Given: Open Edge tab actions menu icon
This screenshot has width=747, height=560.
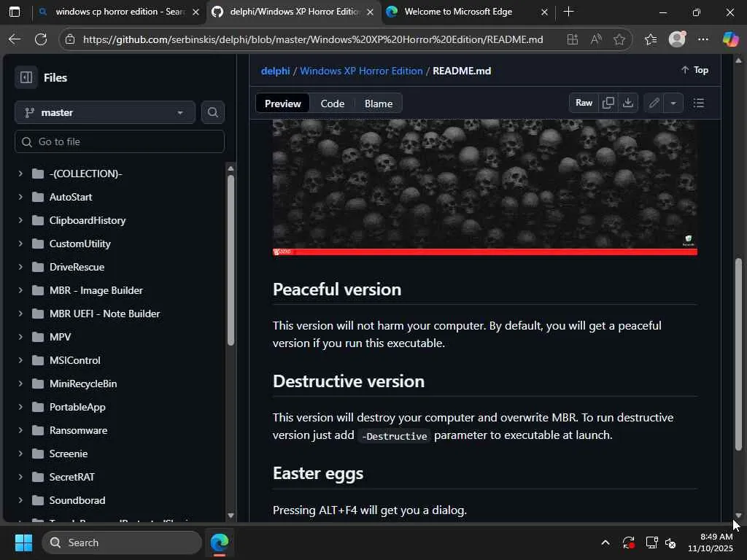Looking at the screenshot, I should [x=15, y=12].
